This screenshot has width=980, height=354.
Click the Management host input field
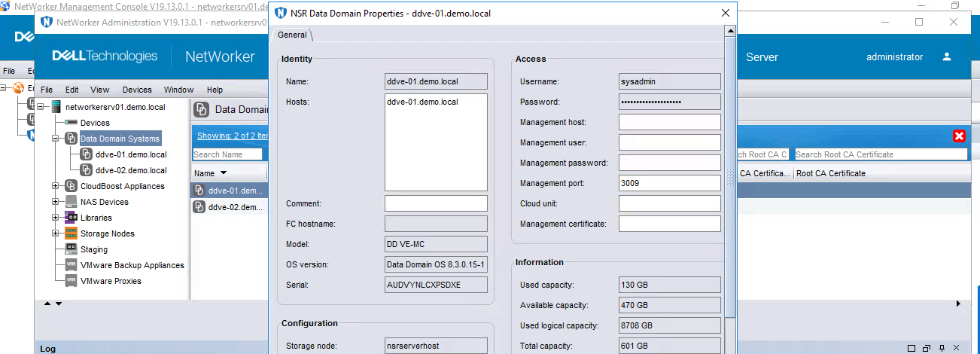coord(669,122)
